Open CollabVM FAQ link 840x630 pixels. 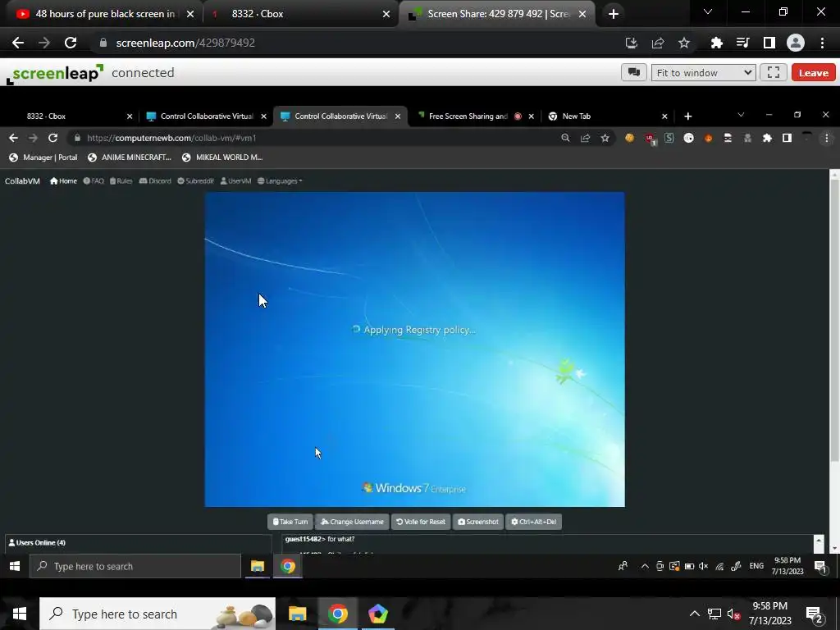pyautogui.click(x=94, y=181)
